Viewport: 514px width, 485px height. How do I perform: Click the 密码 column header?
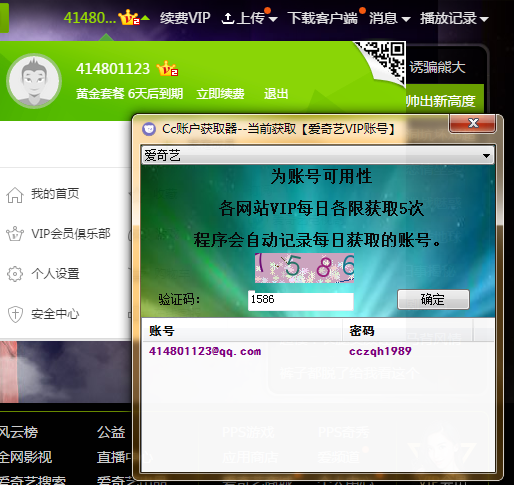407,331
